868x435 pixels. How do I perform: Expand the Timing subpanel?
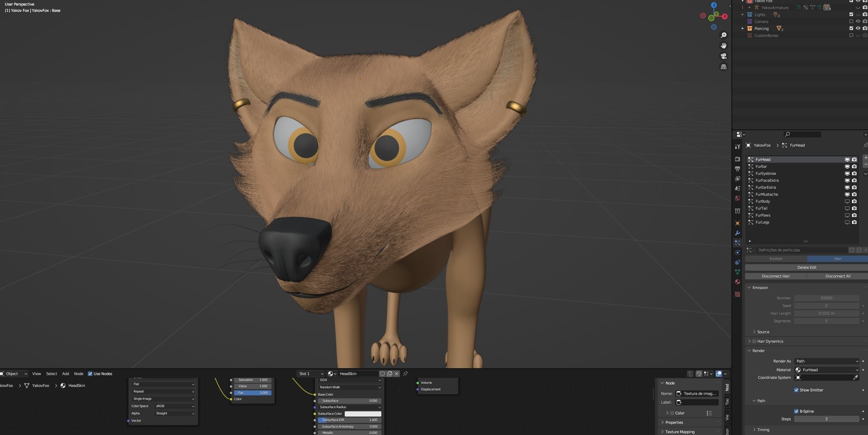pos(754,430)
